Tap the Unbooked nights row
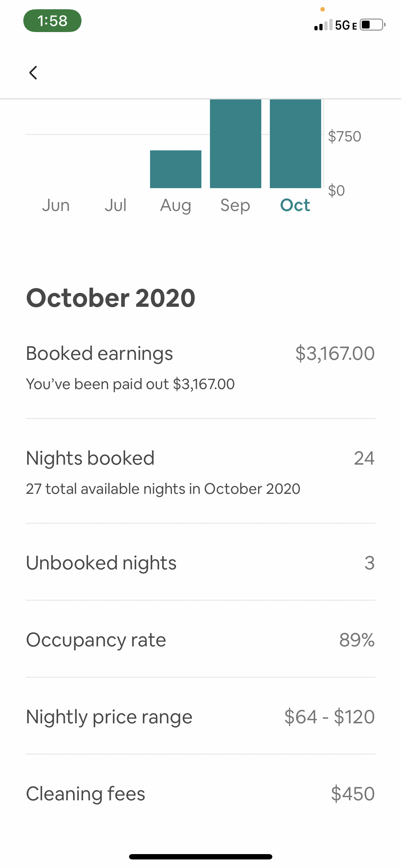Viewport: 401px width, 868px height. (x=200, y=563)
